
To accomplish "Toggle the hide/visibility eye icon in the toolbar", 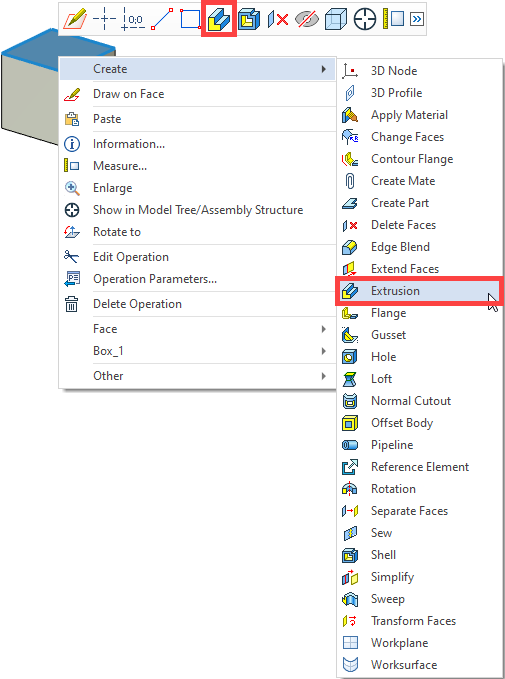I will (306, 19).
